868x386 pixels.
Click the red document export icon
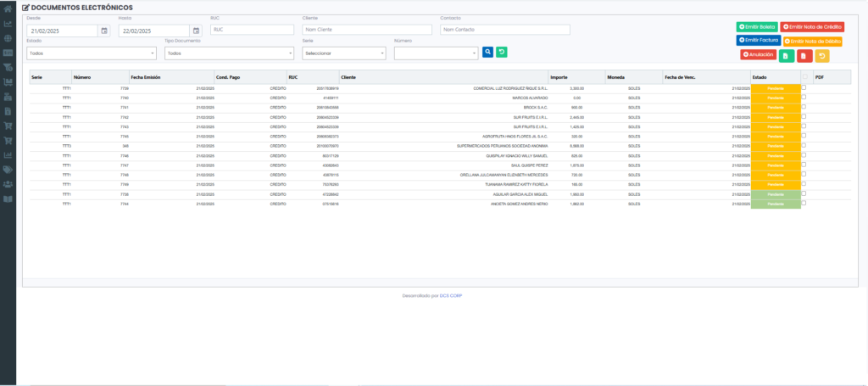coord(804,56)
